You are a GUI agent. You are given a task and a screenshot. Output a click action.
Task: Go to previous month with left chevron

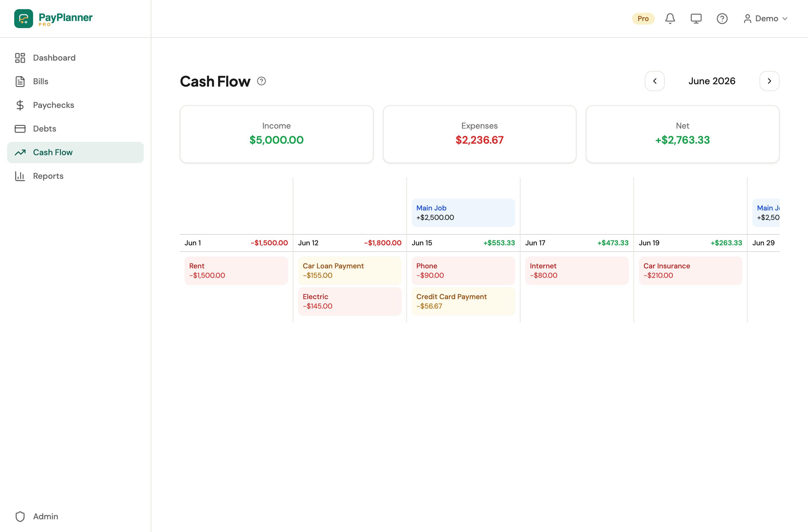tap(655, 81)
